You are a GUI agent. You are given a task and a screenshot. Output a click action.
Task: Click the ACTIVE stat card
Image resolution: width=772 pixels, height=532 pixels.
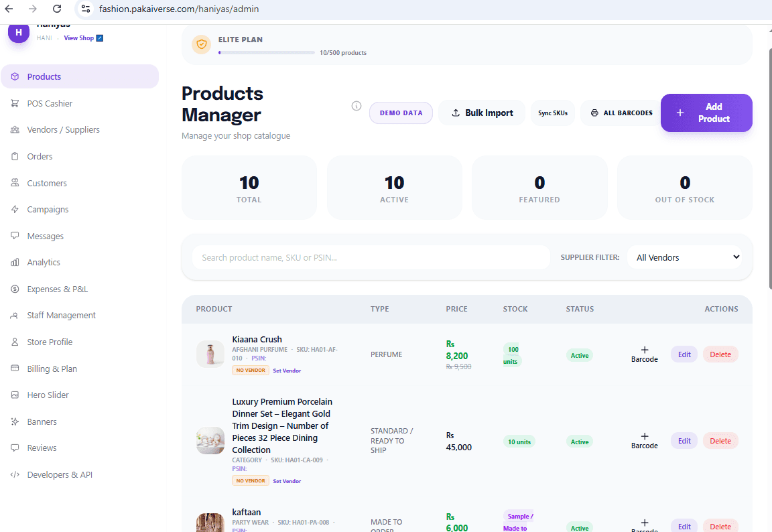tap(394, 188)
